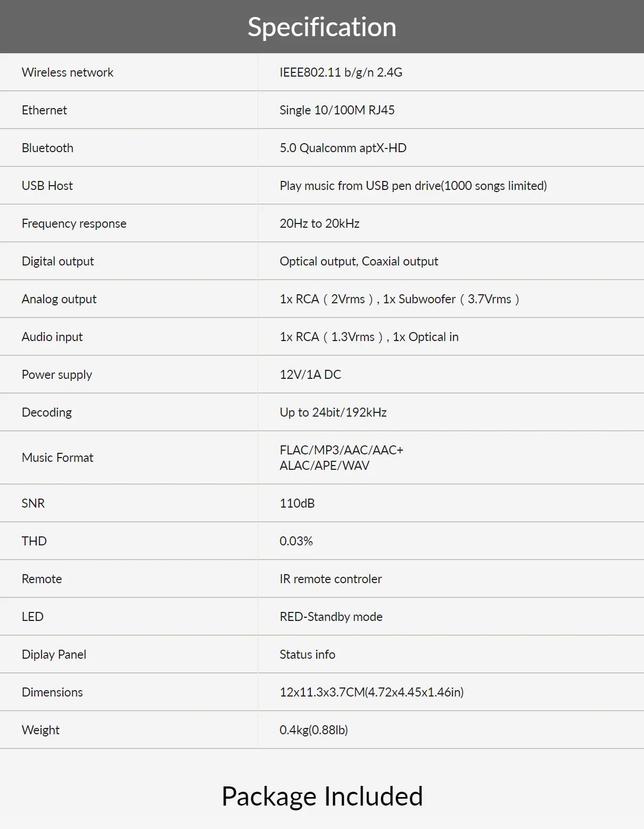Image resolution: width=644 pixels, height=829 pixels.
Task: Click the Specification header title
Action: (322, 27)
